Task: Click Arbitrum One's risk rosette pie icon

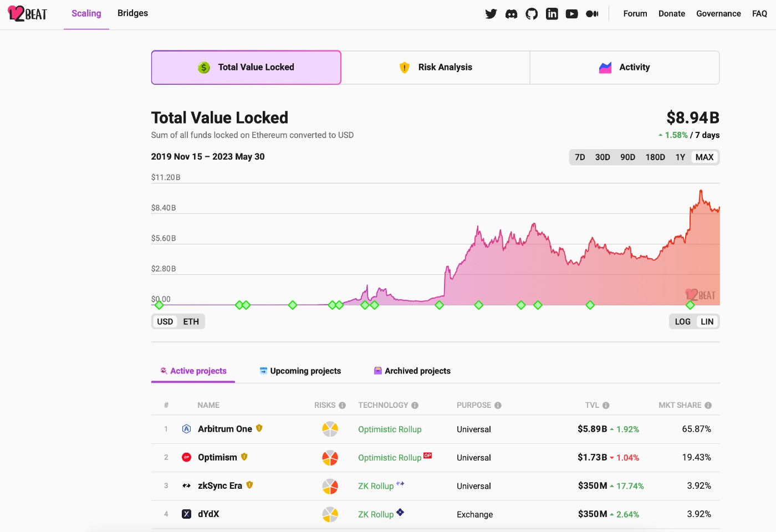Action: coord(331,429)
